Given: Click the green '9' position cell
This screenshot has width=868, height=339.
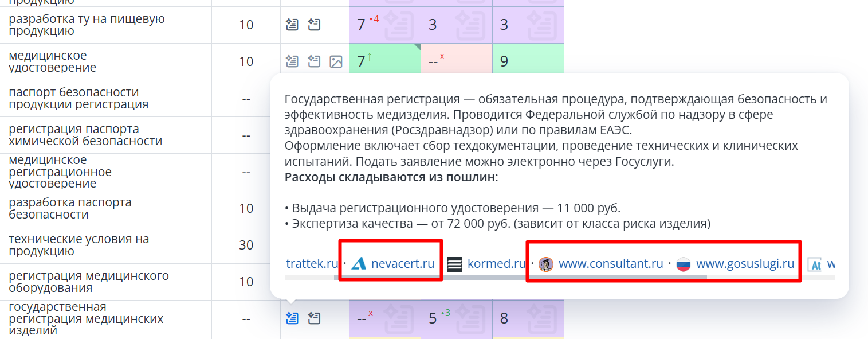Looking at the screenshot, I should (x=528, y=58).
